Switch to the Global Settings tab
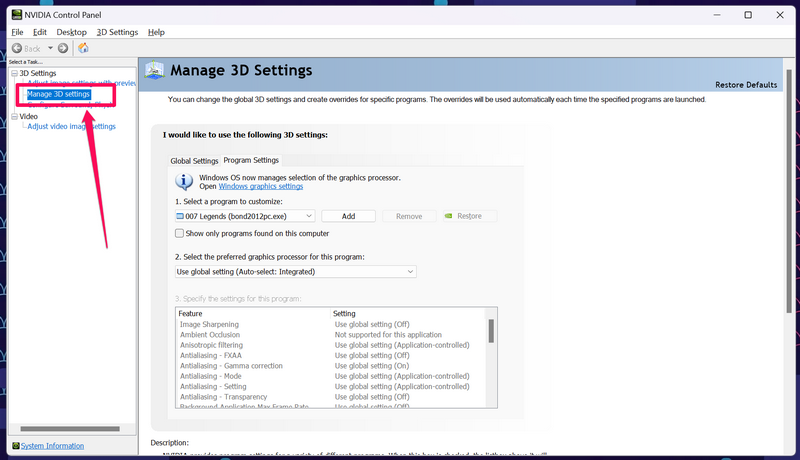 click(x=194, y=161)
